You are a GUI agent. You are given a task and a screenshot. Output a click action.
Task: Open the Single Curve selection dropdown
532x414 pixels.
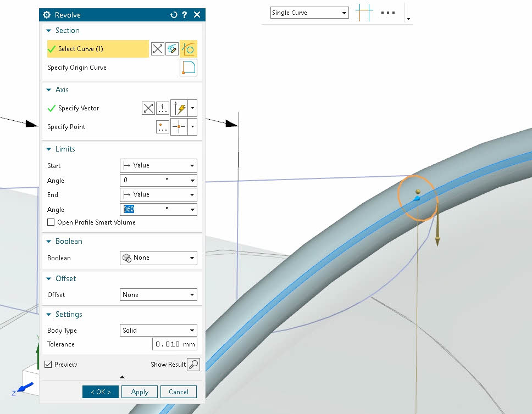point(309,13)
